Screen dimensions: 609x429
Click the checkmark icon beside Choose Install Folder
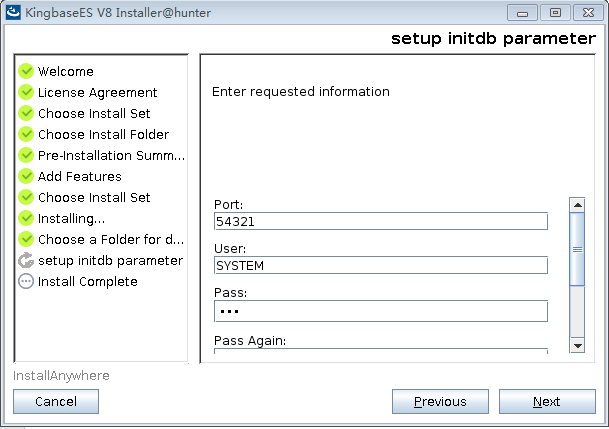coord(26,134)
